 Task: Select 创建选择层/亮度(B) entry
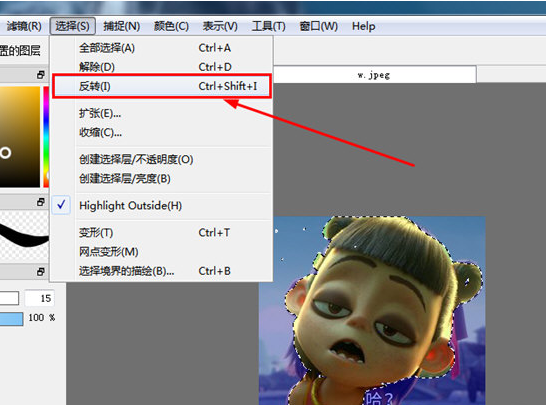pyautogui.click(x=162, y=179)
